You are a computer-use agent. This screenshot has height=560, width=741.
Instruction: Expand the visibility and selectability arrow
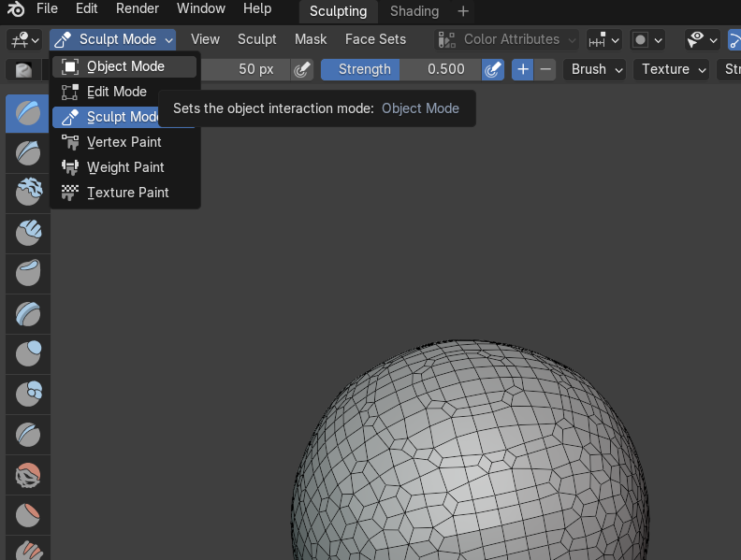tap(713, 40)
